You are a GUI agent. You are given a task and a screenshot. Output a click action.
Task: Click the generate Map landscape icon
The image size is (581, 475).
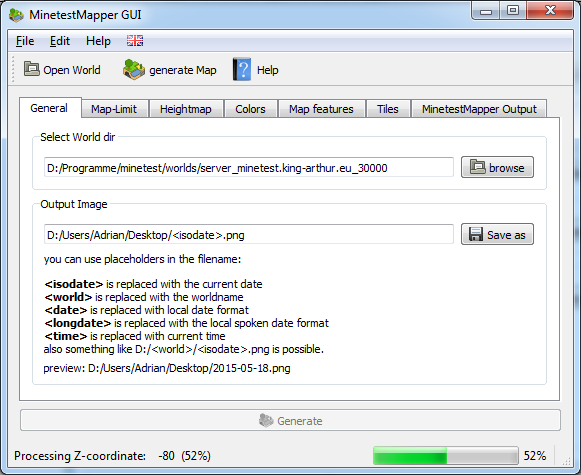click(134, 69)
